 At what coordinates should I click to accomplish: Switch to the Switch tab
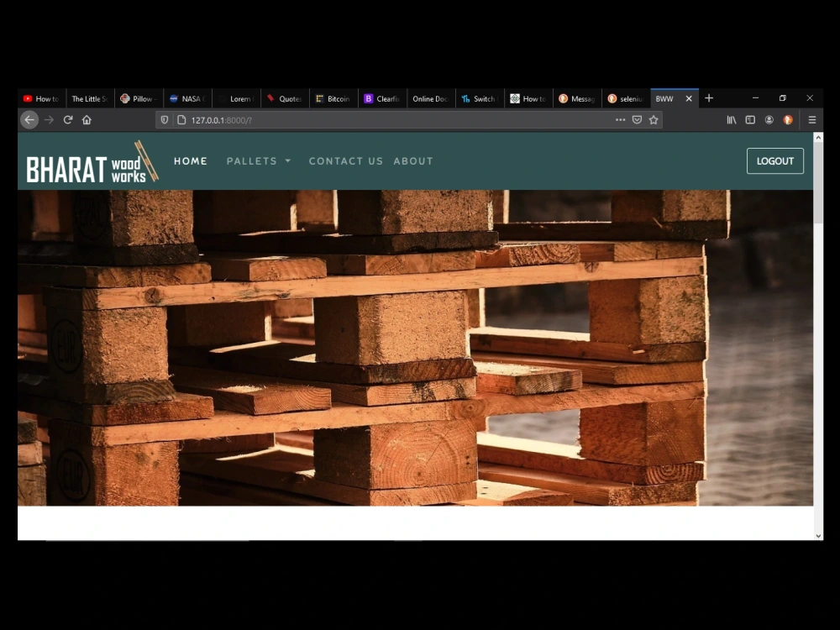coord(480,98)
